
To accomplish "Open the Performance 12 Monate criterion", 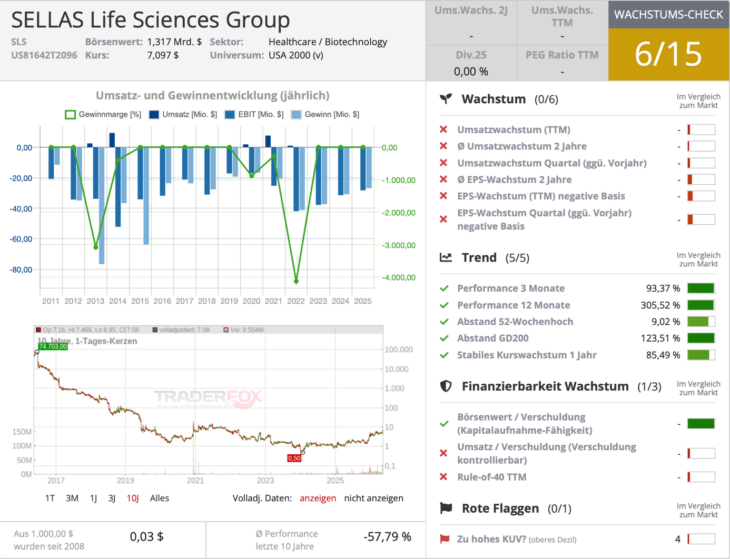I will 514,305.
